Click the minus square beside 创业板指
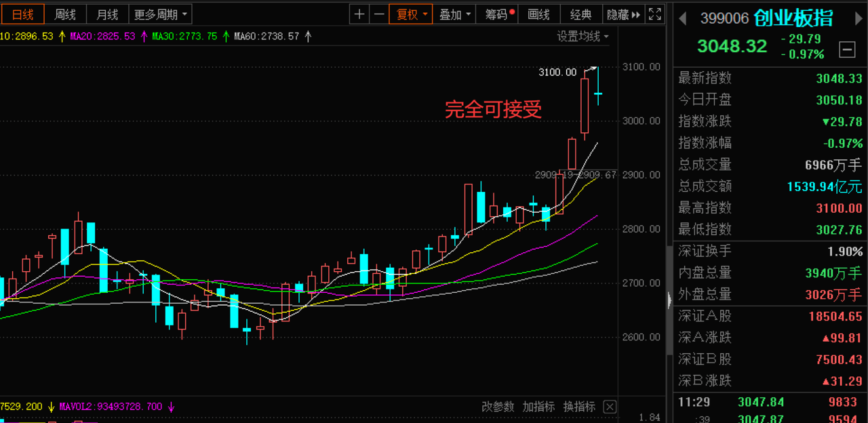The height and width of the screenshot is (423, 868). tap(847, 49)
